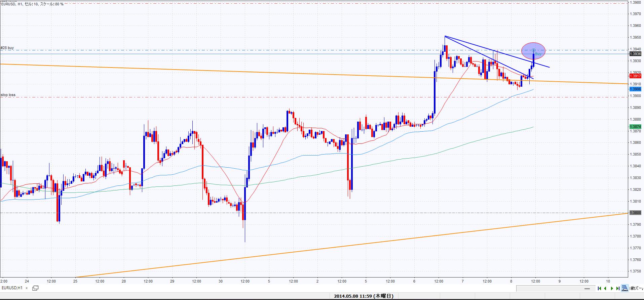644x300 pixels.
Task: Click the #28 buy order label
Action: pyautogui.click(x=7, y=48)
